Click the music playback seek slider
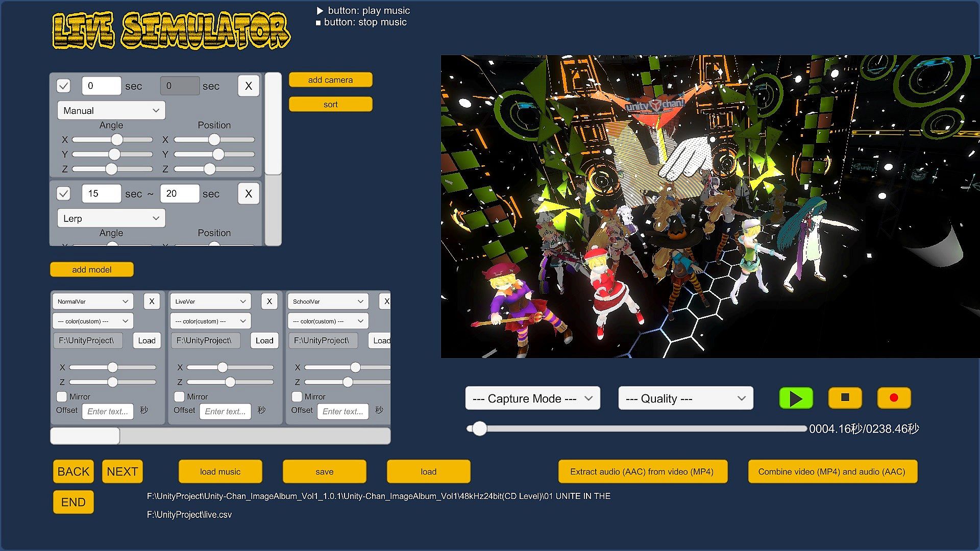Viewport: 980px width, 551px height. 636,429
